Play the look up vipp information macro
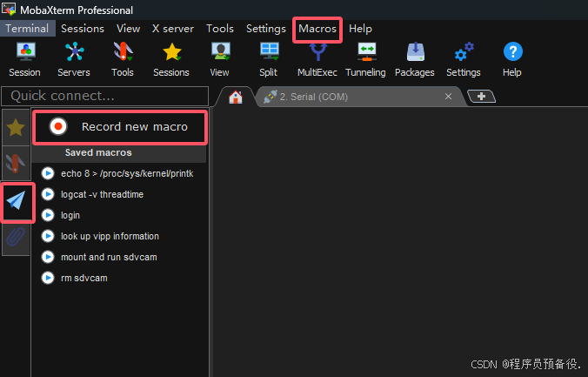Viewport: 588px width, 377px height. coord(48,236)
